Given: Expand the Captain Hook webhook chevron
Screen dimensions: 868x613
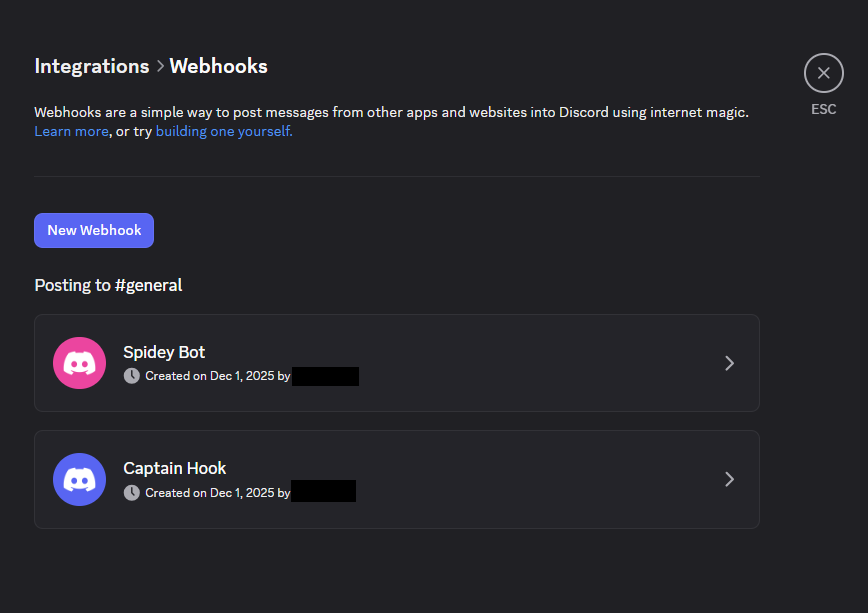Looking at the screenshot, I should [x=729, y=479].
